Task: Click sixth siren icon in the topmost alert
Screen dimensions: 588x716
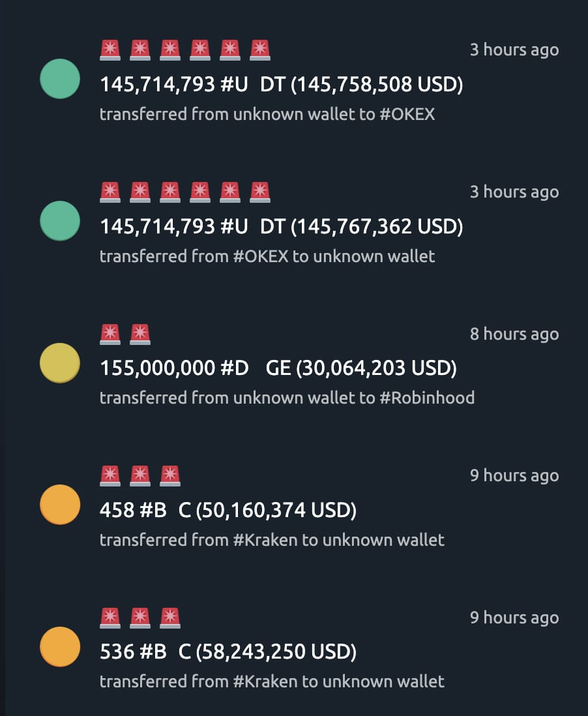Action: pos(260,50)
